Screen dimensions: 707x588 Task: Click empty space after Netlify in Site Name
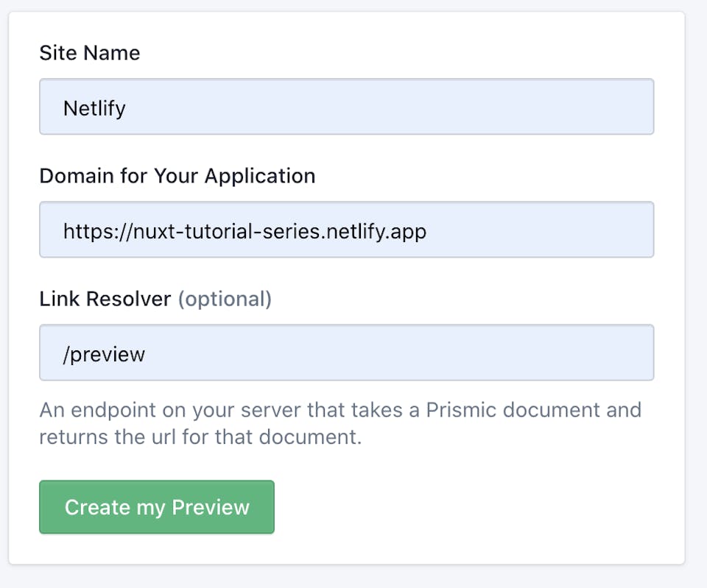[x=388, y=107]
